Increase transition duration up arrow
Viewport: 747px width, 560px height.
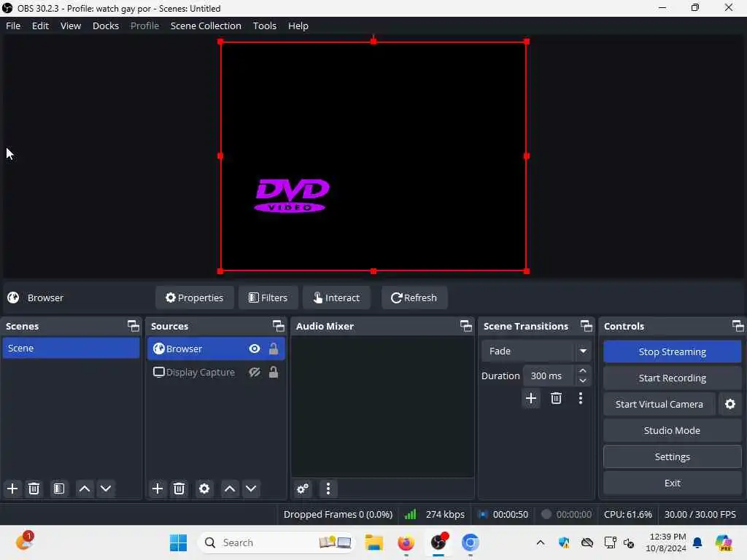pyautogui.click(x=583, y=371)
